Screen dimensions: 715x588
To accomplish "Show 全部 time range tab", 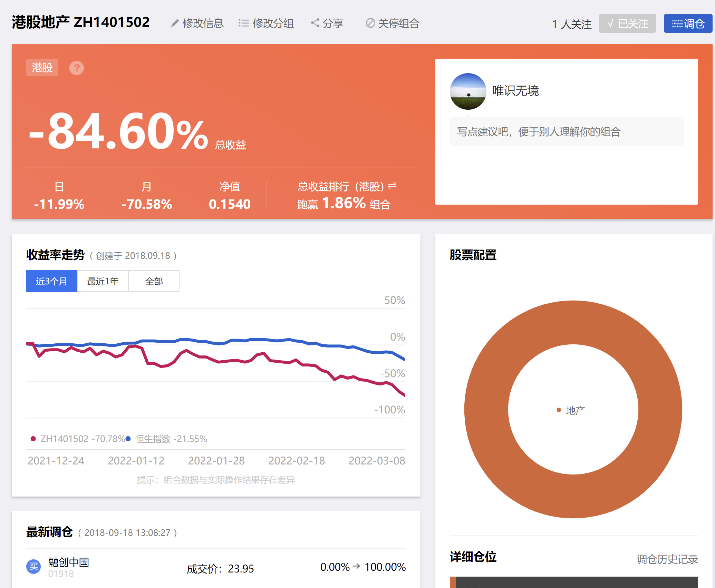I will [x=154, y=281].
